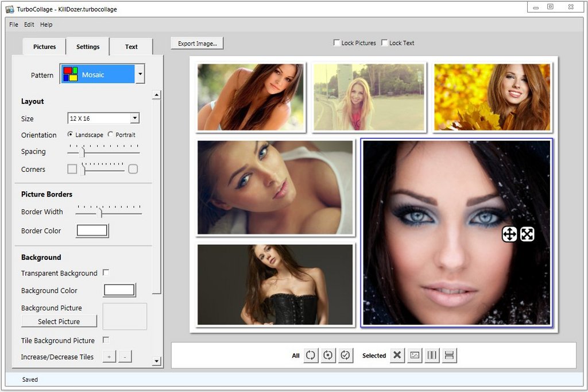The height and width of the screenshot is (392, 588).
Task: Delete the selected picture with X icon
Action: (x=397, y=355)
